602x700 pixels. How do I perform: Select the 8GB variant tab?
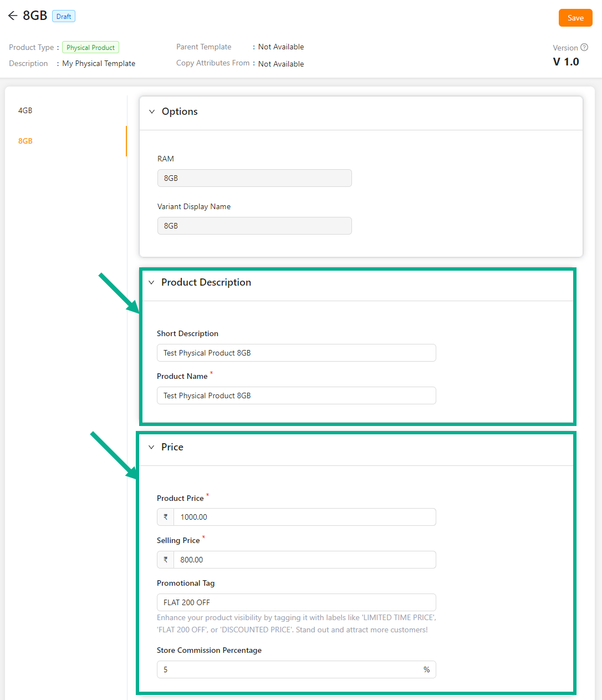(25, 141)
